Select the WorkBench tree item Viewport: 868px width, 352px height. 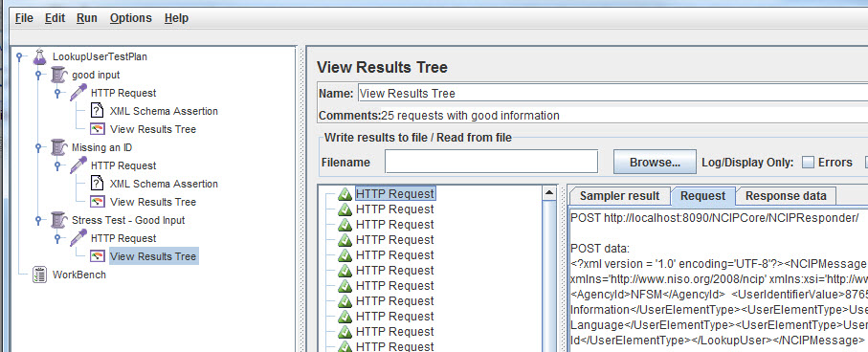78,275
